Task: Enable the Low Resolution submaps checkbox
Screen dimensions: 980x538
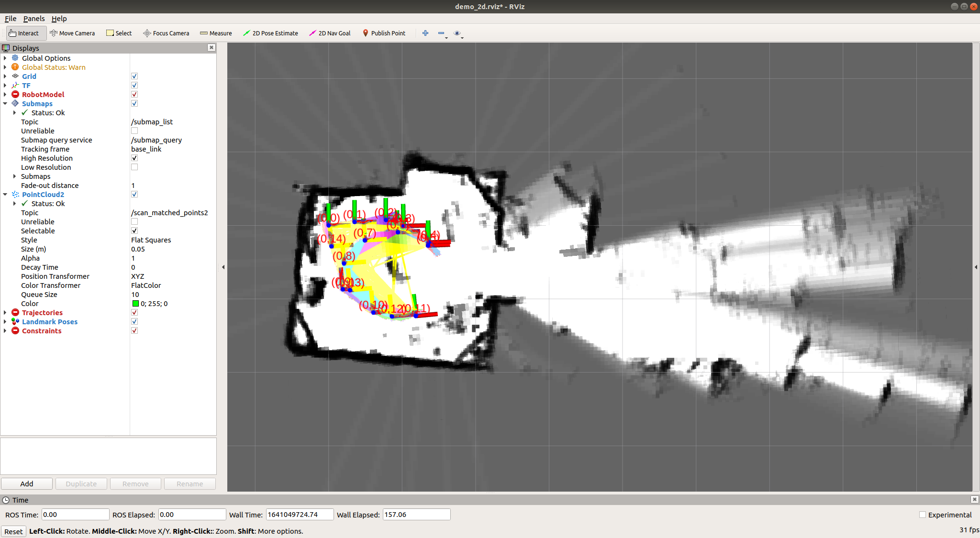Action: pos(134,167)
